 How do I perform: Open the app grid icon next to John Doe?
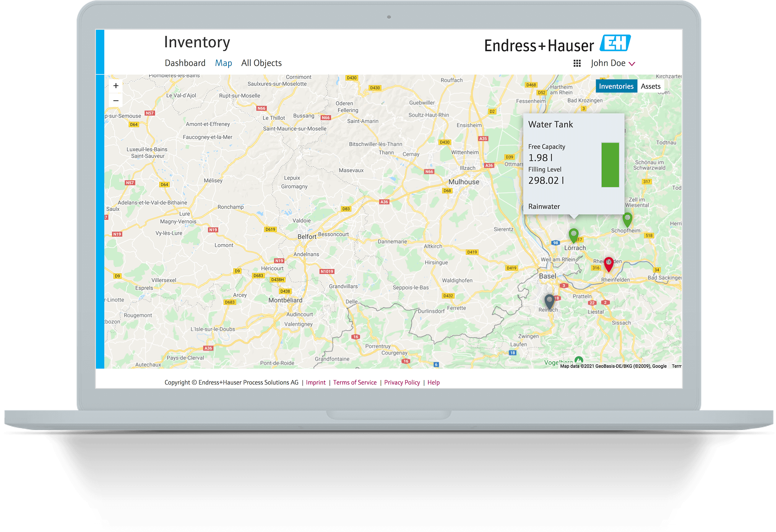(577, 63)
